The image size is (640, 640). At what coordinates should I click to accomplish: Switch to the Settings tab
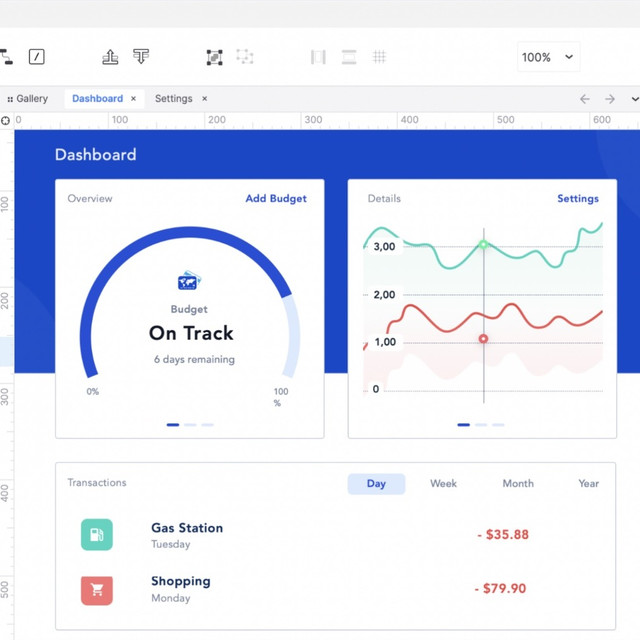[x=173, y=99]
